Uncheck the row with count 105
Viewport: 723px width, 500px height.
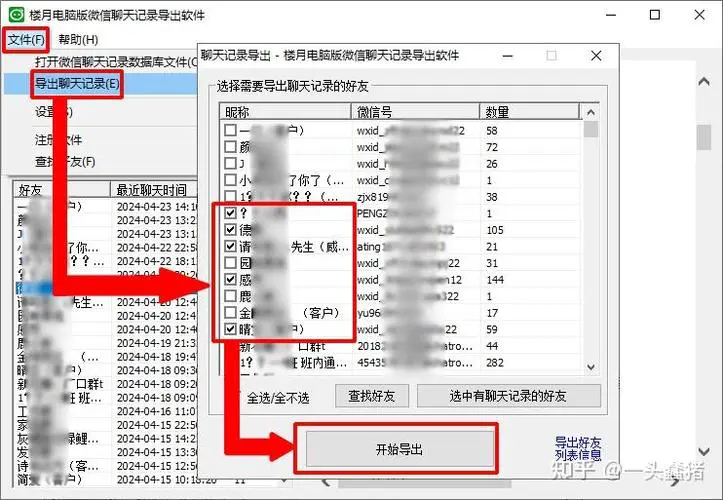230,230
